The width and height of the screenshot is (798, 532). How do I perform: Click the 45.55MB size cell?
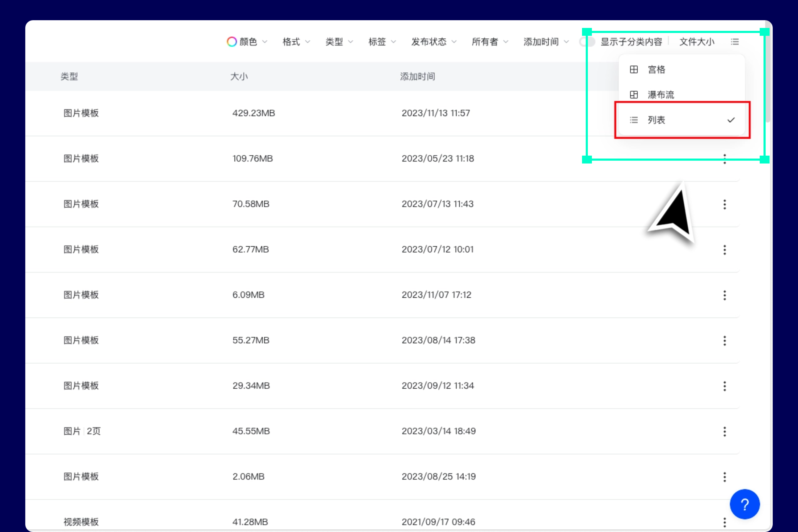[251, 431]
